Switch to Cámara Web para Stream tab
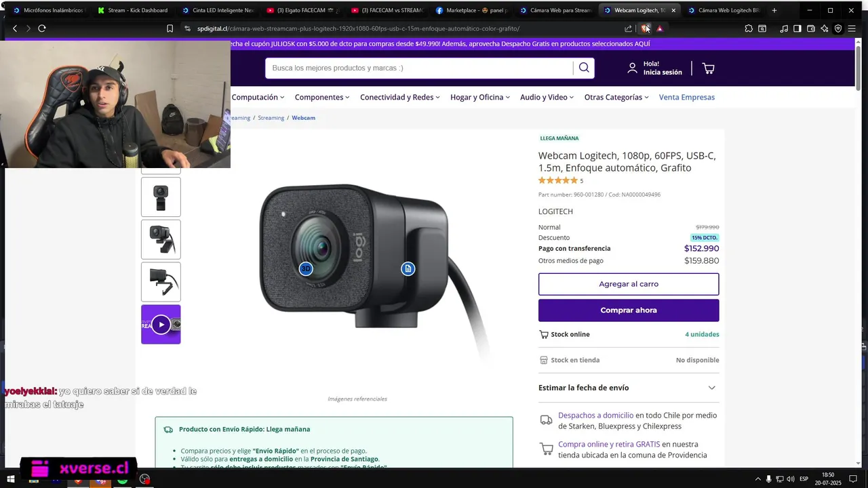The height and width of the screenshot is (488, 868). tap(556, 10)
